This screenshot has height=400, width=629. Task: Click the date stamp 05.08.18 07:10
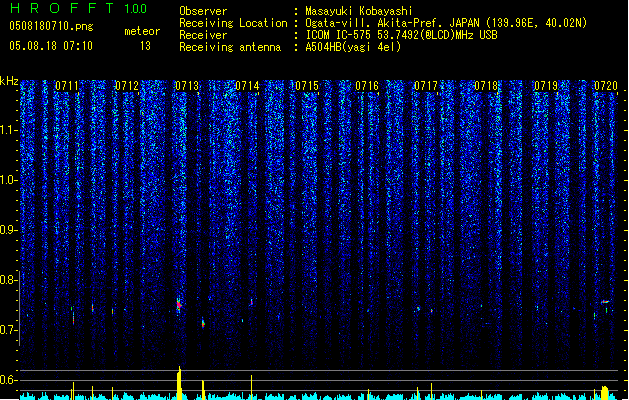[51, 46]
